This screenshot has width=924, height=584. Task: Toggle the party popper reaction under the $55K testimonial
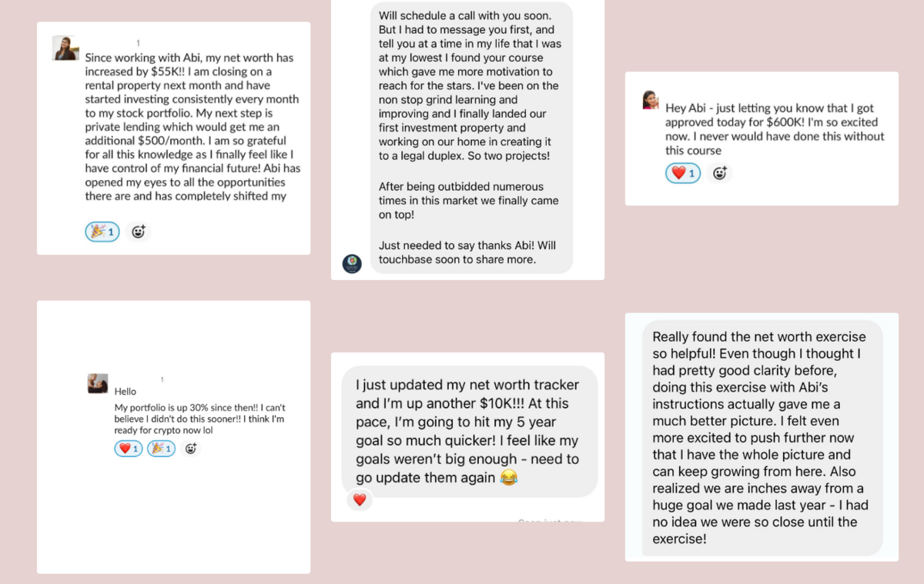(102, 232)
